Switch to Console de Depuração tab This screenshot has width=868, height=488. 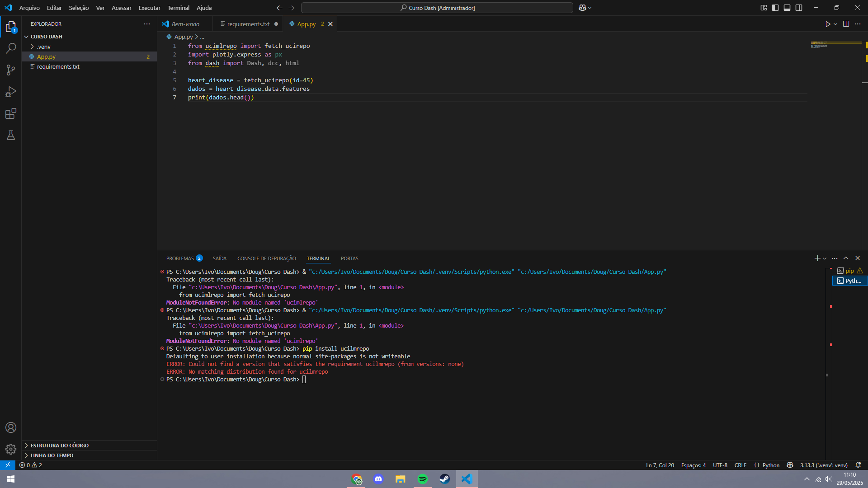266,258
